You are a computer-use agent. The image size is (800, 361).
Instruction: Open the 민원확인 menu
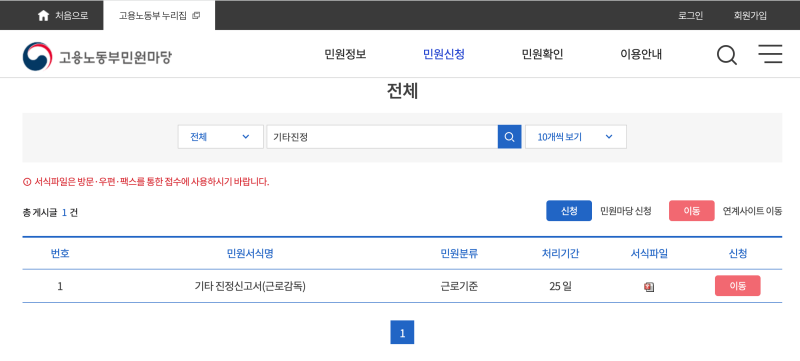[542, 54]
